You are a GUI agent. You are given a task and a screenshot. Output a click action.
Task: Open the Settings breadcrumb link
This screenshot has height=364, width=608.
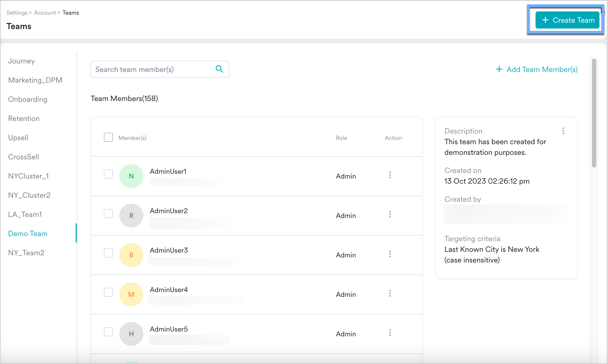(17, 13)
